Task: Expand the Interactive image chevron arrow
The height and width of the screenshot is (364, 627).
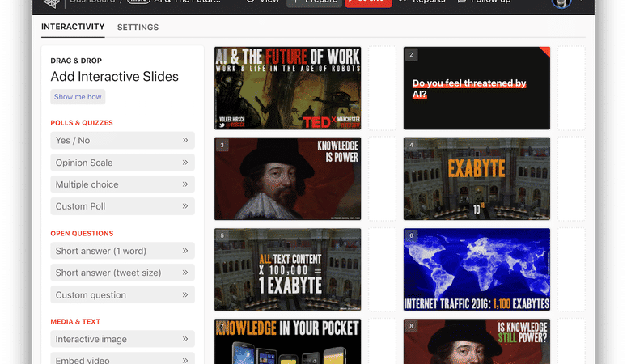Action: point(185,339)
